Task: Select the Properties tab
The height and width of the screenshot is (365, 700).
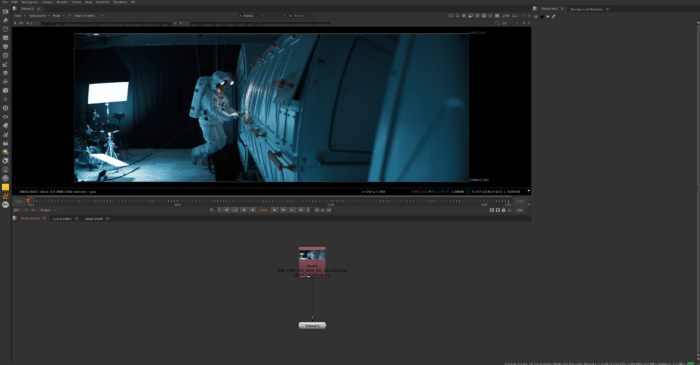Action: 550,9
